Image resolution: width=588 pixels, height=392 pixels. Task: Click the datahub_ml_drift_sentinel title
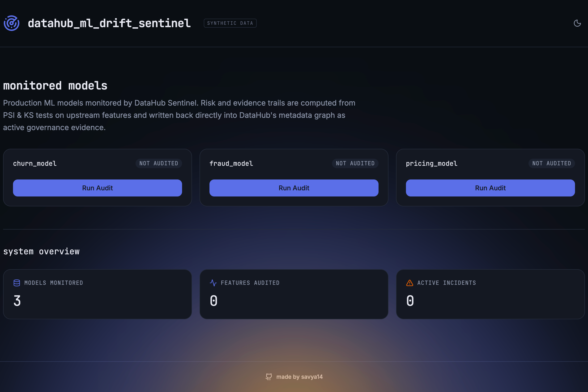(x=109, y=23)
